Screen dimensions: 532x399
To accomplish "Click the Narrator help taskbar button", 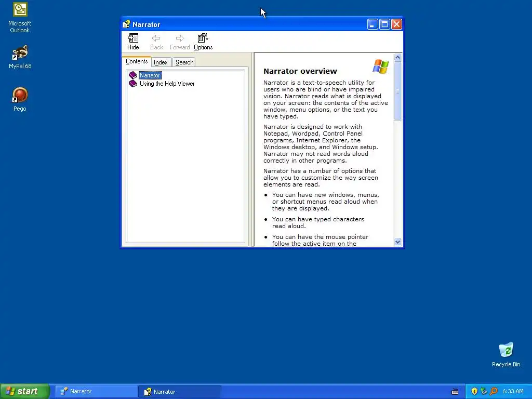I will (180, 392).
